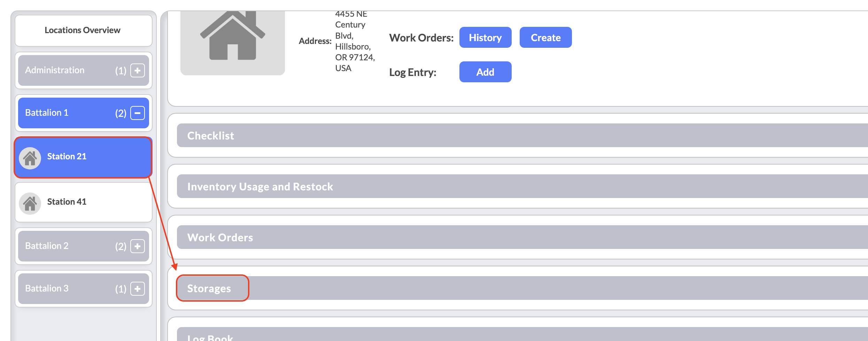Expand the Inventory Usage and Restock section
868x341 pixels.
tap(522, 186)
